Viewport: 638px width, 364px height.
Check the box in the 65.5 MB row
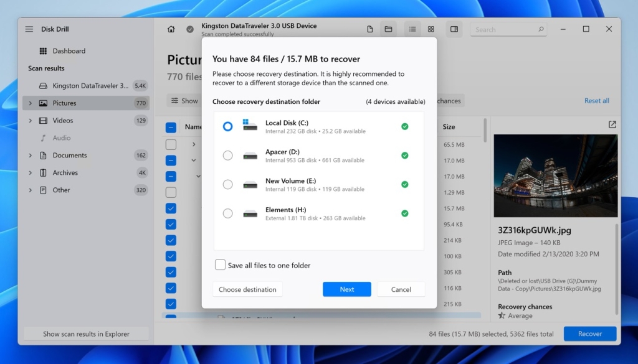point(171,144)
